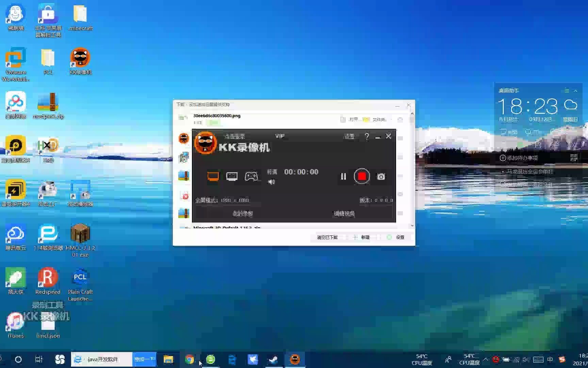Image resolution: width=588 pixels, height=368 pixels.
Task: Open Cortana circle on taskbar
Action: [x=18, y=359]
